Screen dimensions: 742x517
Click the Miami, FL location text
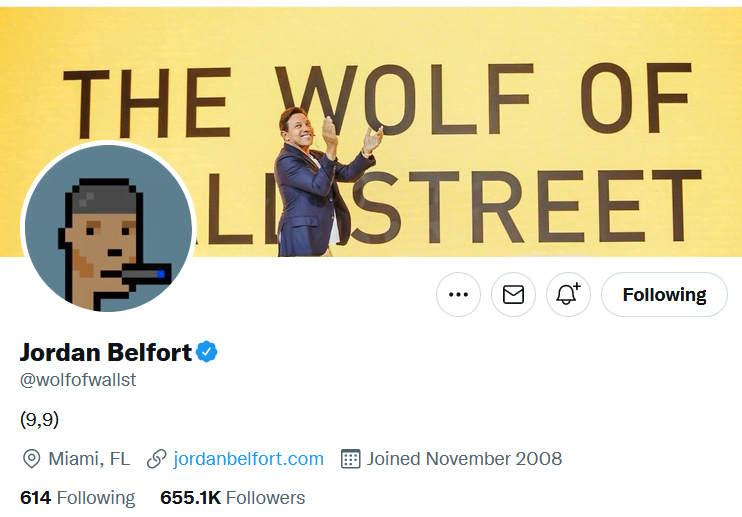click(90, 459)
